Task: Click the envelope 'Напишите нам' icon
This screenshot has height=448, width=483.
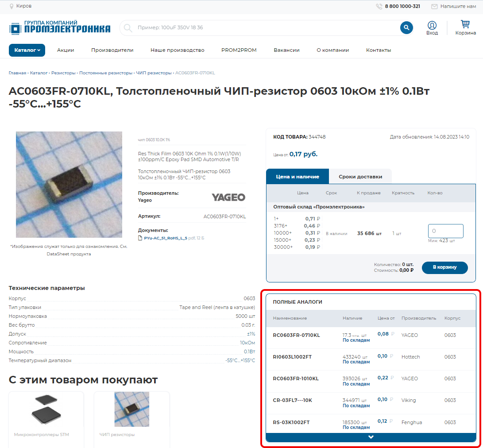Action: click(x=434, y=7)
